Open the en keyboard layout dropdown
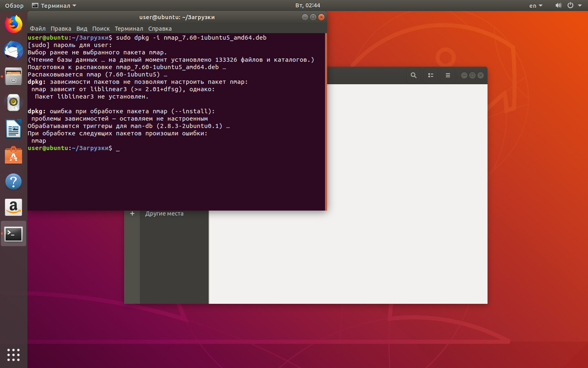The width and height of the screenshot is (588, 368). 536,5
